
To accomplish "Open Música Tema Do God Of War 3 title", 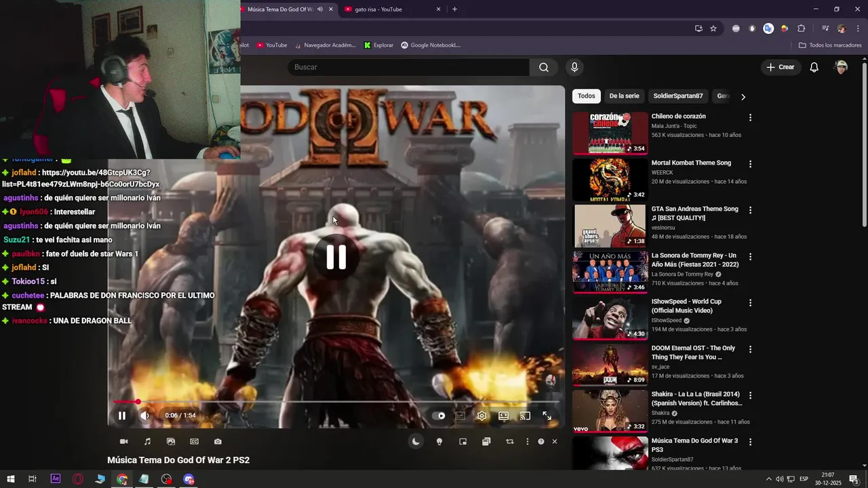I will pyautogui.click(x=694, y=445).
